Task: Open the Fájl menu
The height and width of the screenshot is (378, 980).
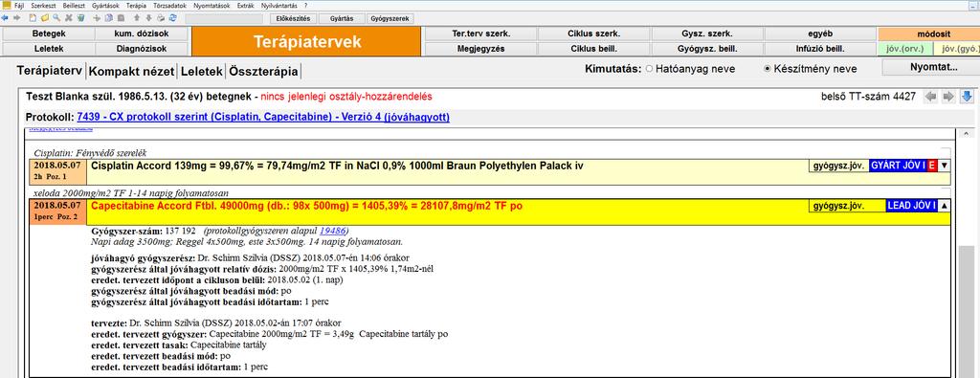Action: click(x=19, y=5)
